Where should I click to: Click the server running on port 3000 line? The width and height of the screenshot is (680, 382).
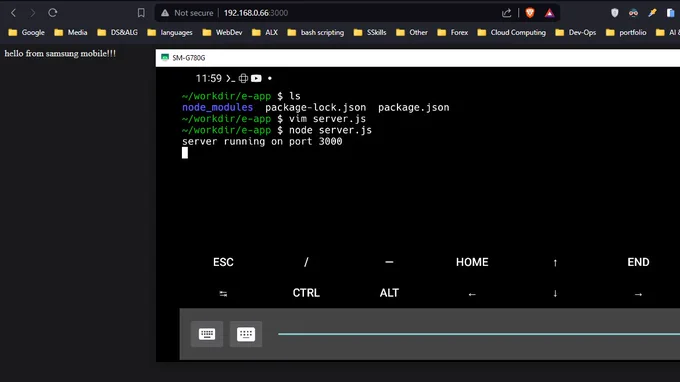[262, 141]
